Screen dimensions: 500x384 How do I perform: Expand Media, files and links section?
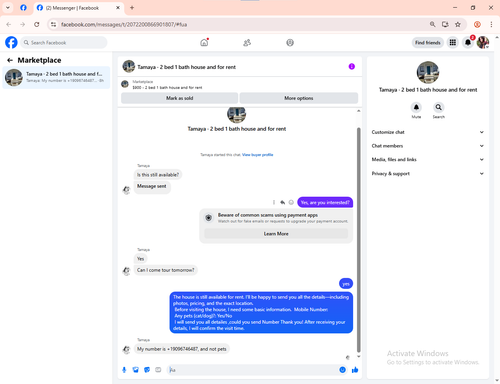[x=428, y=160]
